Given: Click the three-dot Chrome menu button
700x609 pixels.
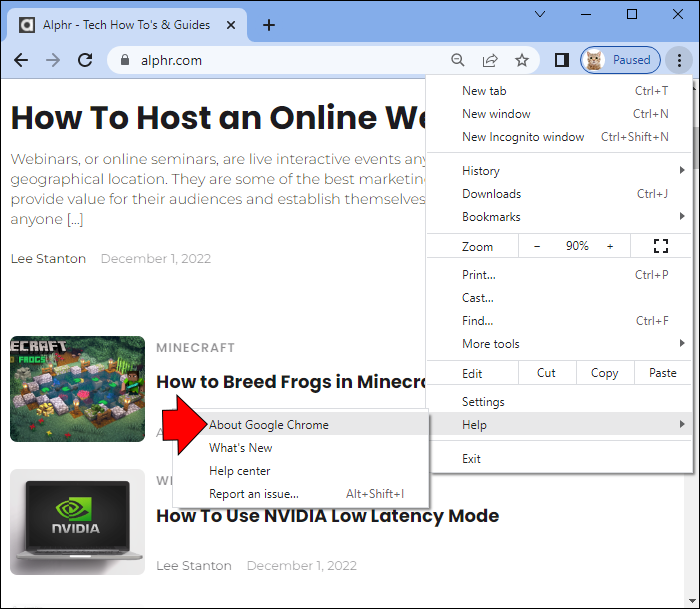Looking at the screenshot, I should (679, 60).
